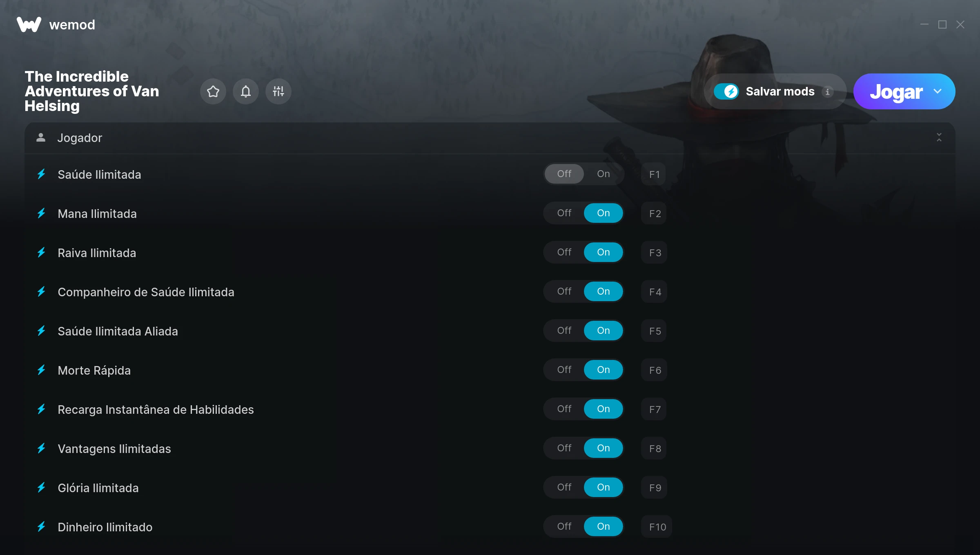Switch off Dinheiro Ilimitado
This screenshot has height=555, width=980.
(564, 526)
